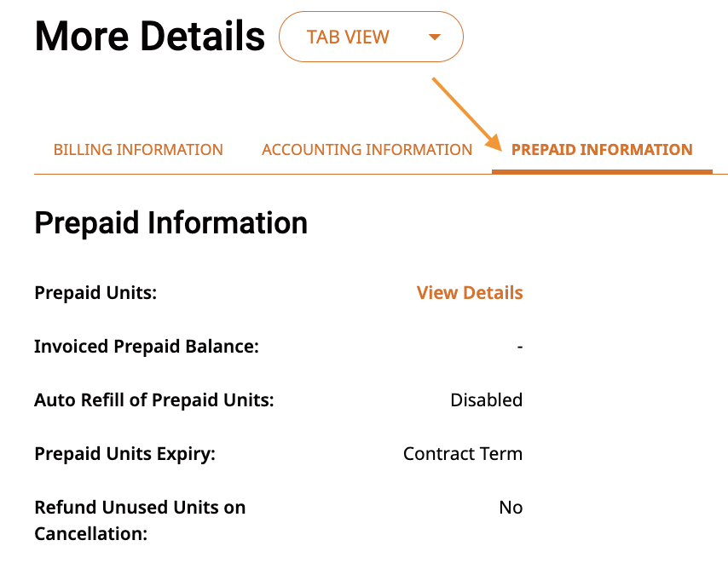The height and width of the screenshot is (569, 728).
Task: Open View Details for Prepaid Units
Action: pos(470,293)
